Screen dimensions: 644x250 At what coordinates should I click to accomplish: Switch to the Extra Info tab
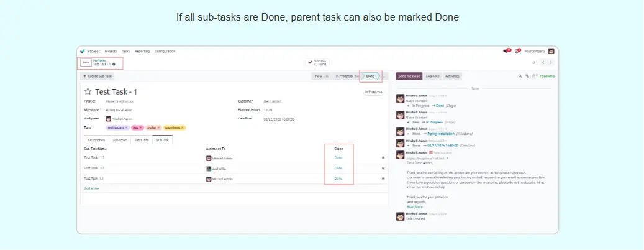coord(142,140)
